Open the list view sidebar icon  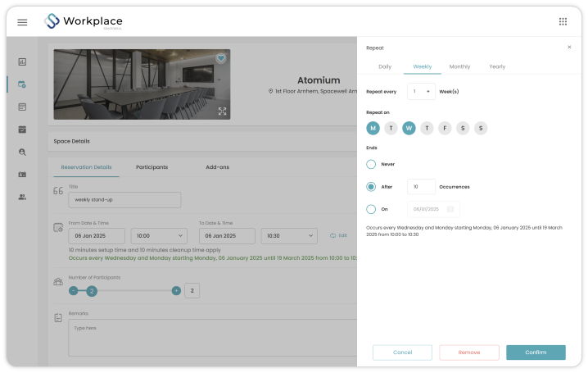click(x=22, y=107)
